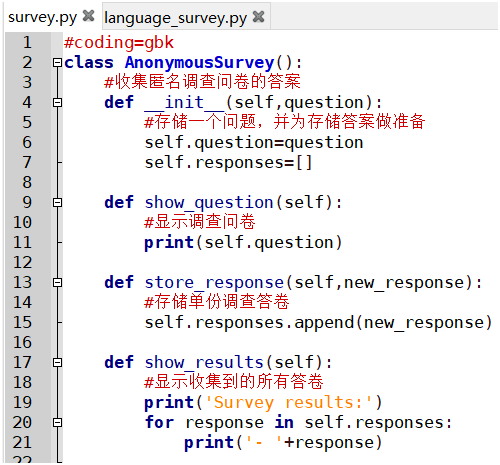Click the store_response method name
Viewport: 500px width, 465px height.
coord(214,283)
